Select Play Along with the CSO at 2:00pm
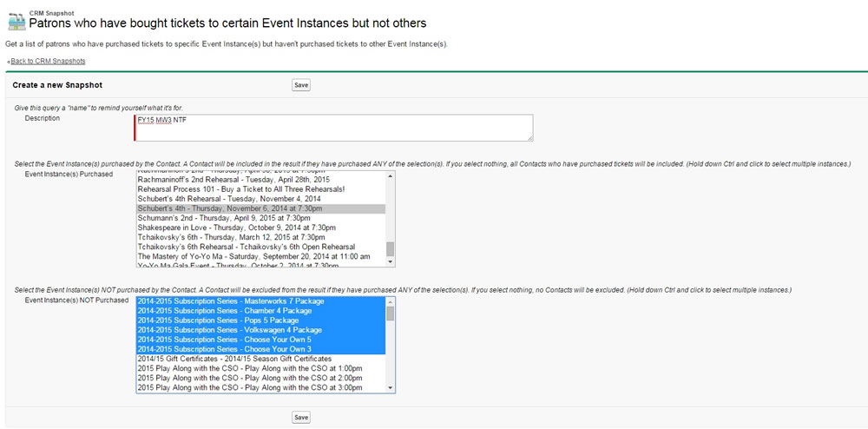 click(260, 378)
